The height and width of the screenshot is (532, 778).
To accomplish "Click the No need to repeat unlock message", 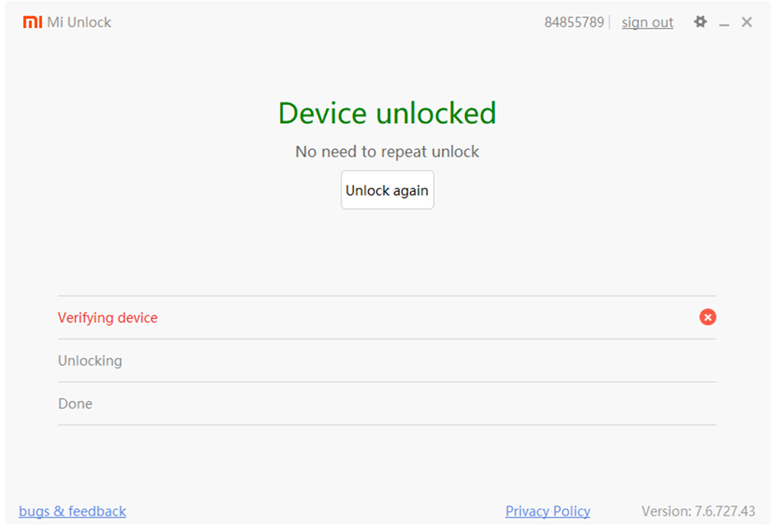I will [x=387, y=152].
